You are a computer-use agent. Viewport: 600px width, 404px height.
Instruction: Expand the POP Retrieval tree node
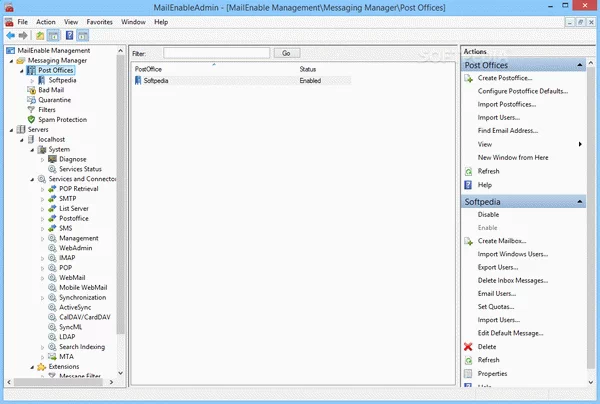click(42, 189)
